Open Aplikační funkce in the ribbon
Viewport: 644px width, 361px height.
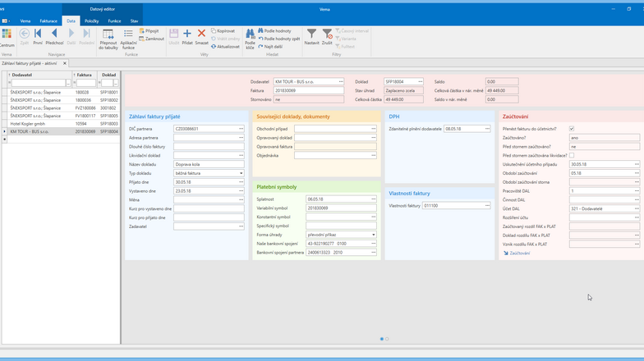click(128, 39)
